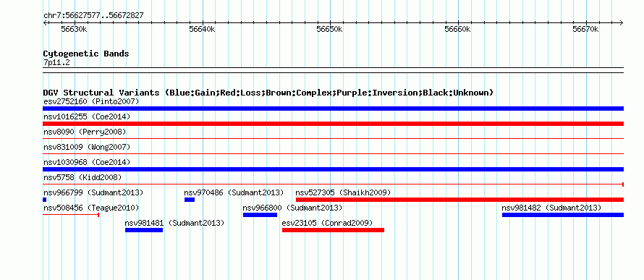This screenshot has width=644, height=280.
Task: Click the esv2752160 (Pinto2007) variant label
Action: click(91, 101)
